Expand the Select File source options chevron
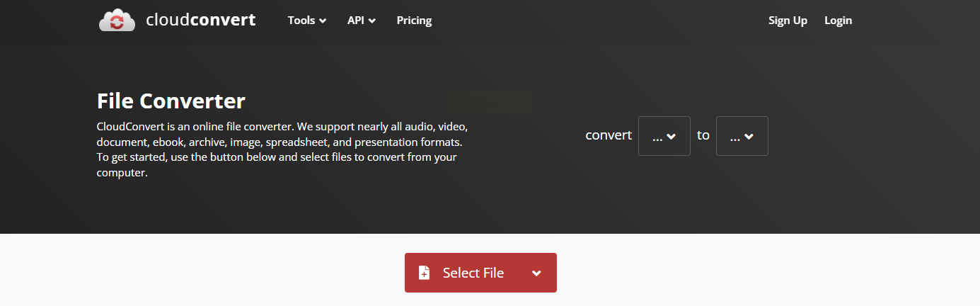 pos(536,273)
